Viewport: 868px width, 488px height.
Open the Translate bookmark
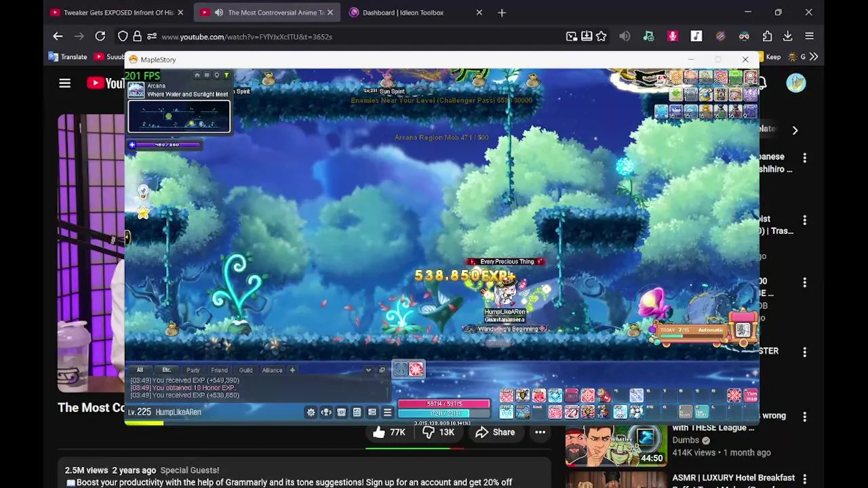pos(68,57)
